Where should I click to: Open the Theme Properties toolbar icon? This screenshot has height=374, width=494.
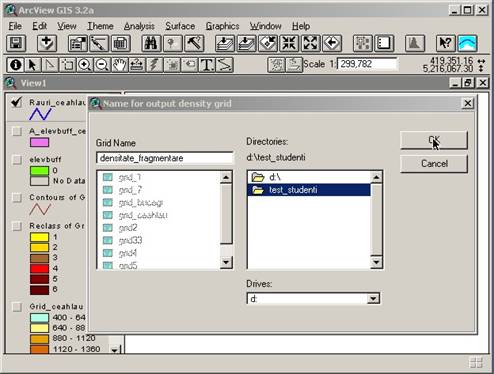coord(78,43)
